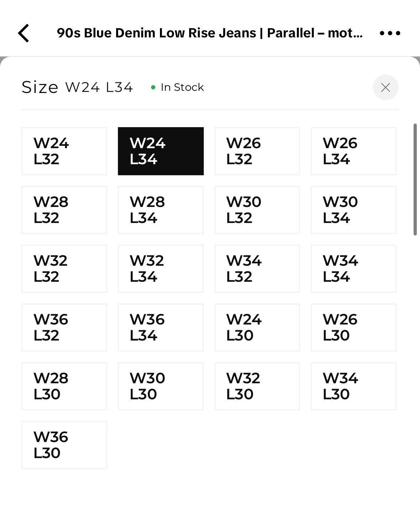Select size W32 L34
Screen dimensions: 420x514
click(x=161, y=269)
